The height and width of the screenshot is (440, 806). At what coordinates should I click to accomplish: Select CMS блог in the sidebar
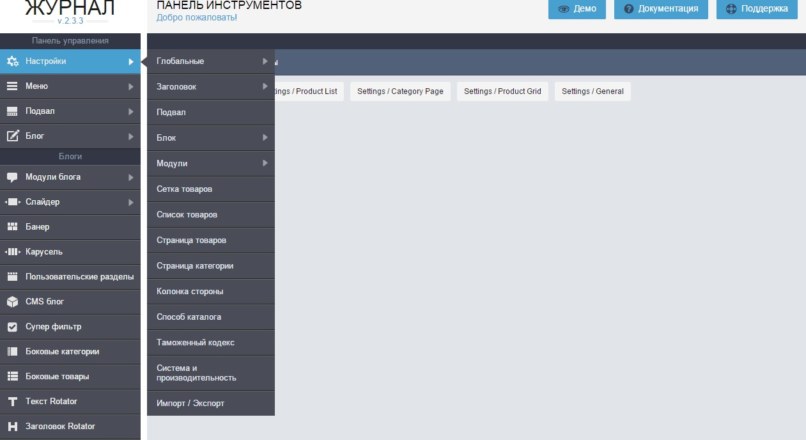pos(70,302)
